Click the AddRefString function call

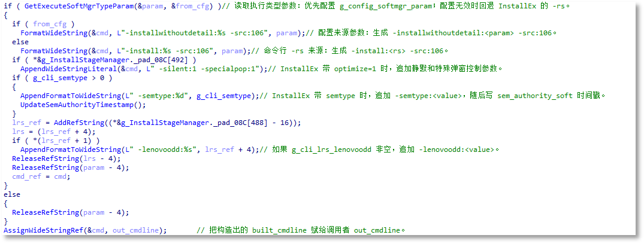(x=80, y=123)
